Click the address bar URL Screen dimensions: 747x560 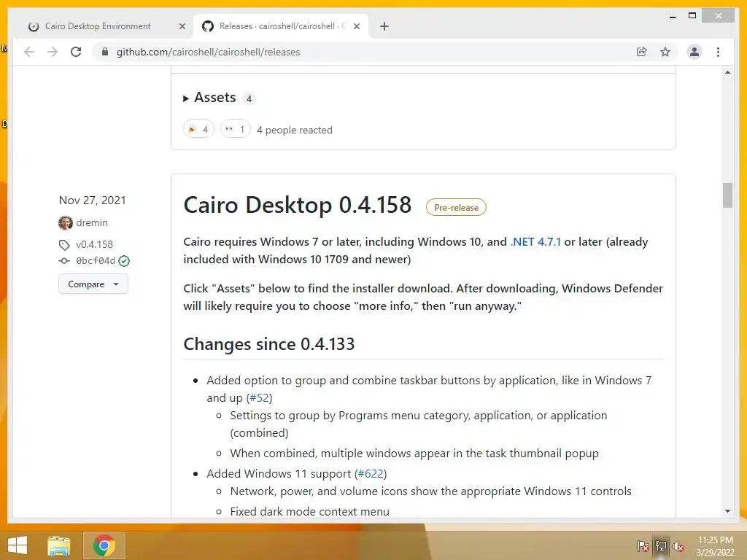208,52
